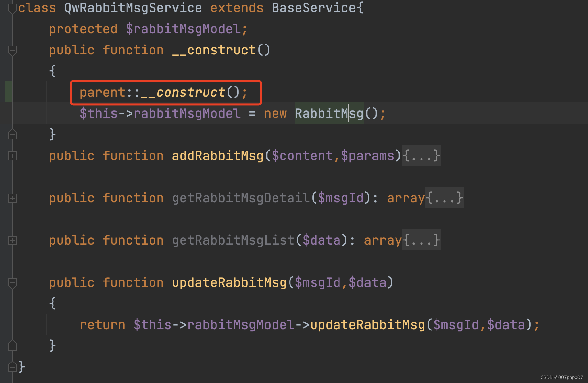Click the protected $rabbitMsgModel property declaration
Screen dimensions: 588x383
[x=148, y=29]
